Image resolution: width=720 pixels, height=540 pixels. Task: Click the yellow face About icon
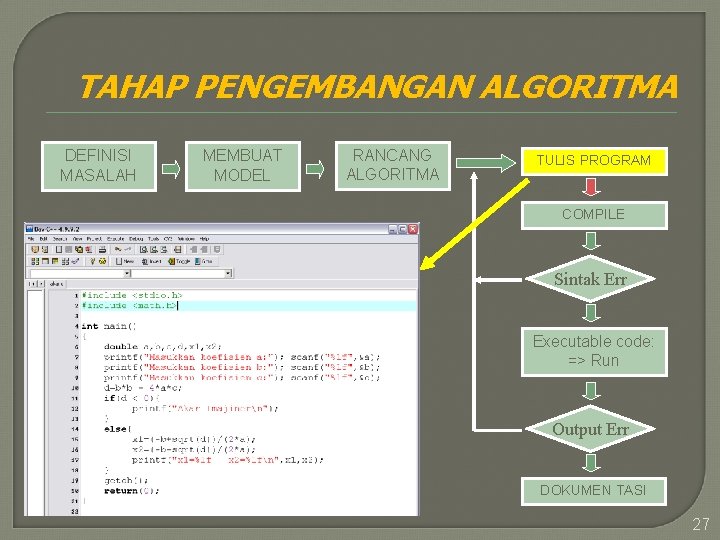coord(103,261)
